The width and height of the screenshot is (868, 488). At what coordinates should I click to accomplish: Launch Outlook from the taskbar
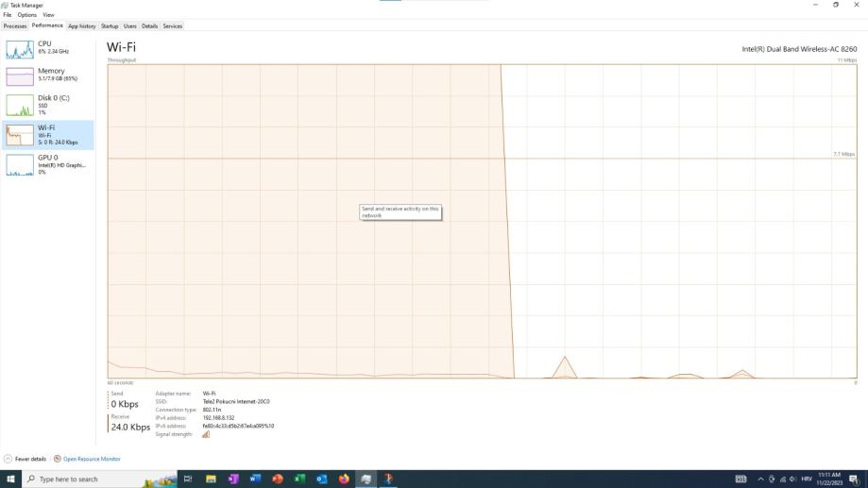pyautogui.click(x=322, y=480)
